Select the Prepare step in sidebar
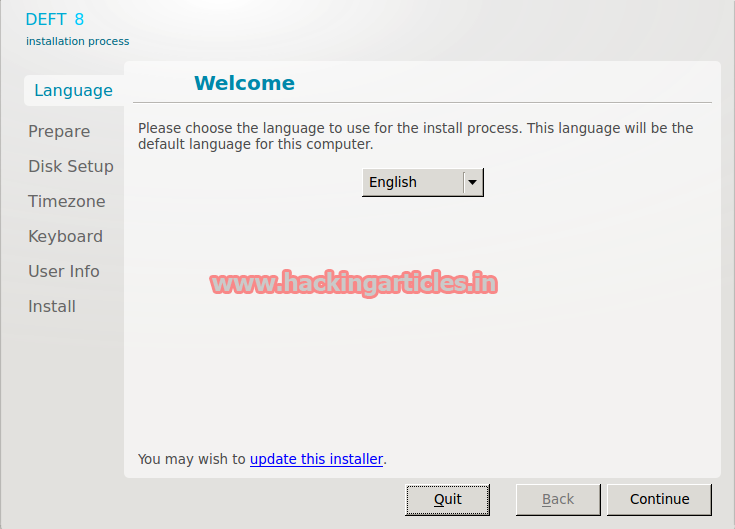735x529 pixels. (x=59, y=131)
